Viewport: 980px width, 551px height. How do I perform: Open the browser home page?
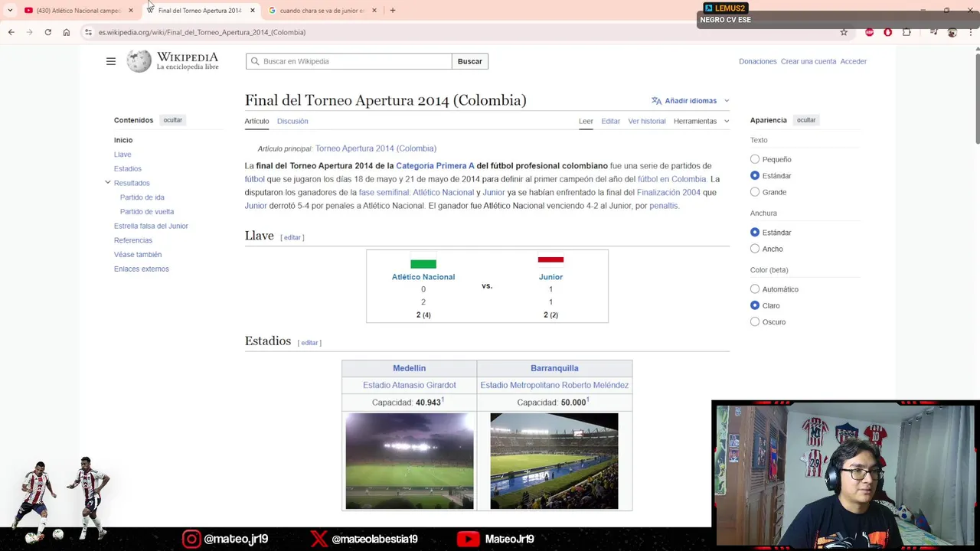[67, 32]
